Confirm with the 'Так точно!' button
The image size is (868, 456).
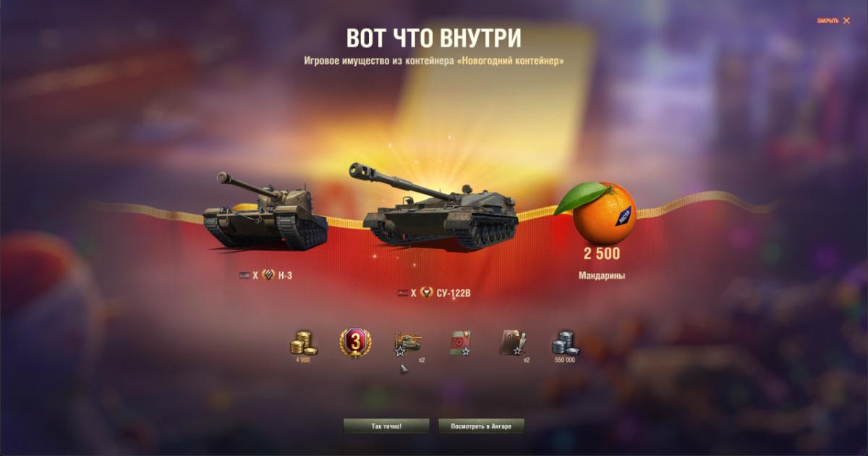coord(386,426)
